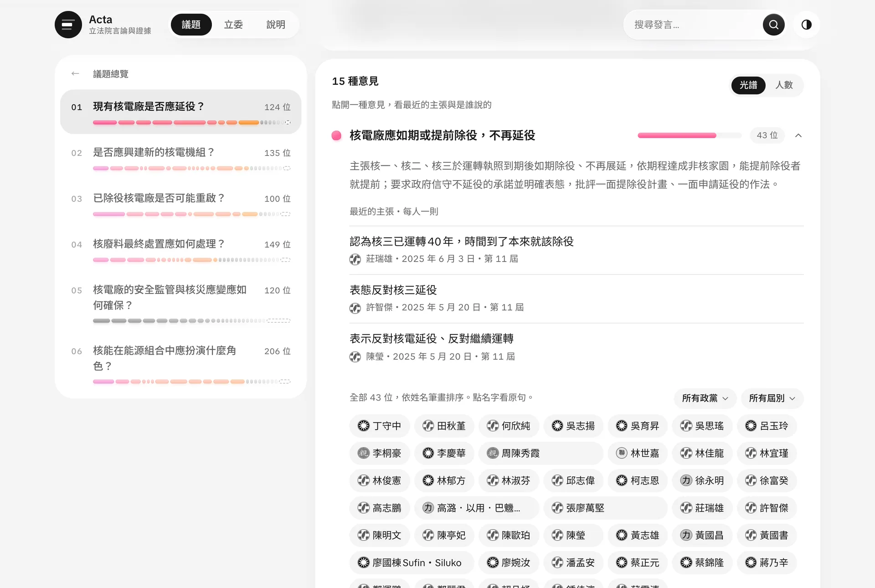Click the 廖國棟Sufin・Siluko legislator chip

[412, 562]
